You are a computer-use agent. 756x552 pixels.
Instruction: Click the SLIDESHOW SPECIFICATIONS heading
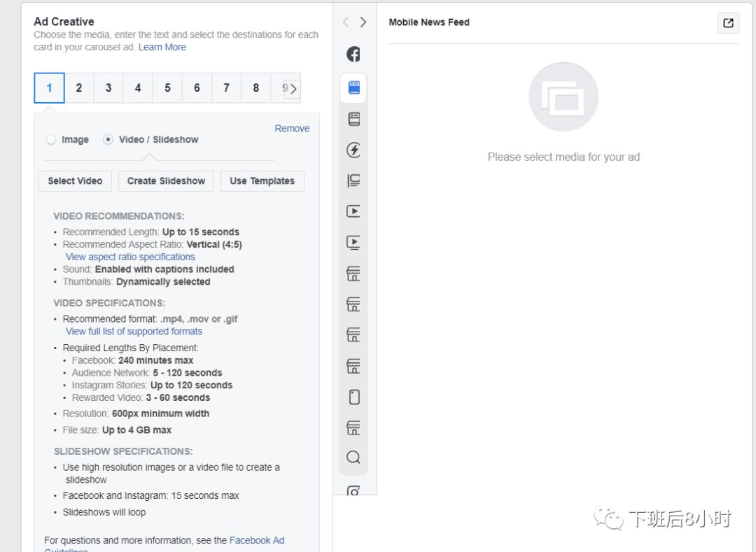[x=123, y=451]
